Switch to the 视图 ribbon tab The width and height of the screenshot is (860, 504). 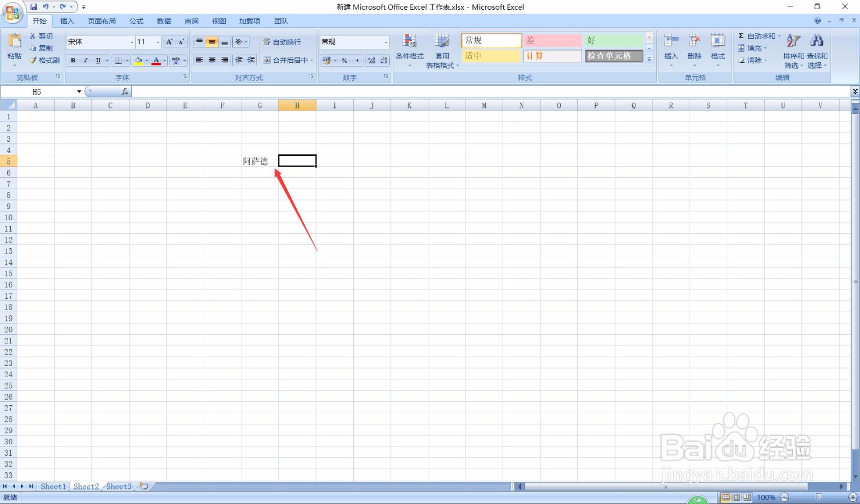(x=219, y=21)
